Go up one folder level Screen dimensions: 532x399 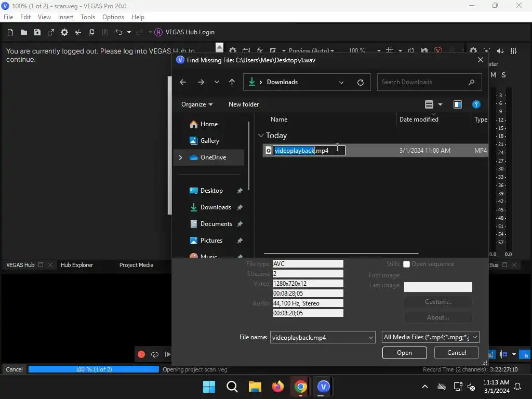pyautogui.click(x=232, y=82)
